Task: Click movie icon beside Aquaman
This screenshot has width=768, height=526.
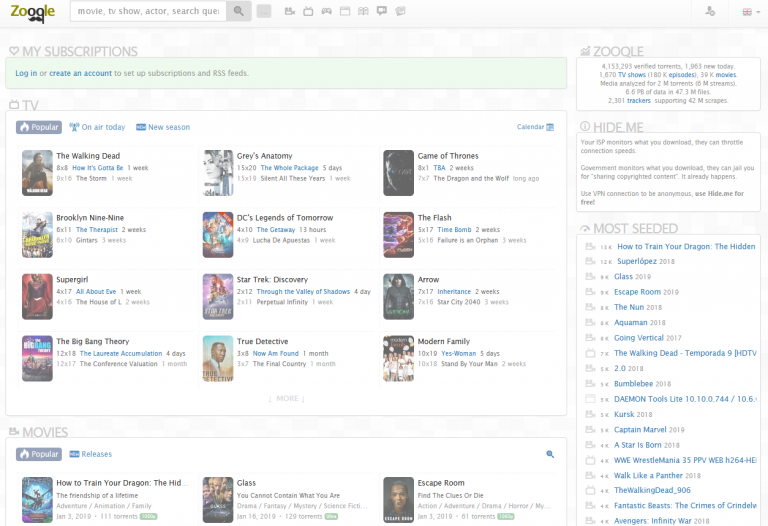Action: click(590, 322)
